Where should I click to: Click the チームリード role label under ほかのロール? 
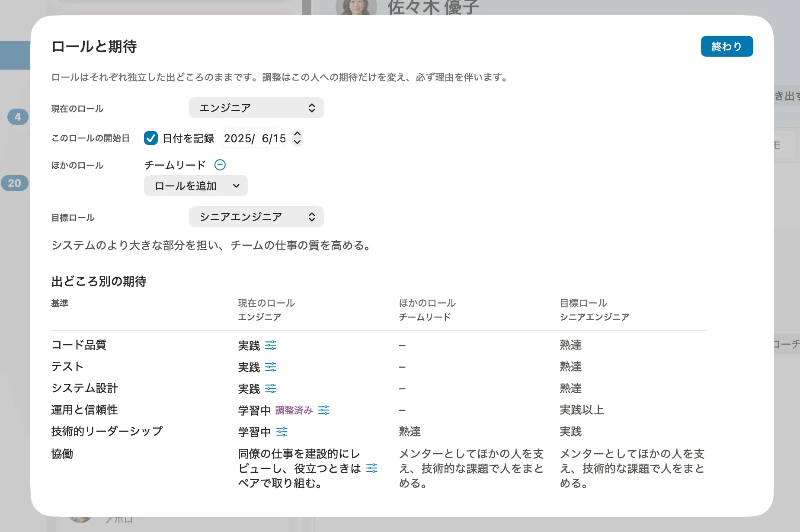(175, 165)
